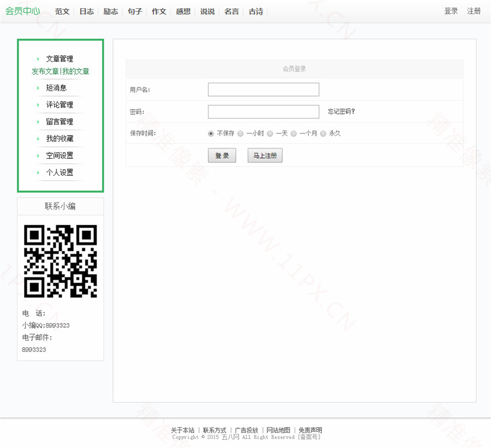This screenshot has height=448, width=491.
Task: Open 个人设置 in the sidebar
Action: tap(59, 172)
